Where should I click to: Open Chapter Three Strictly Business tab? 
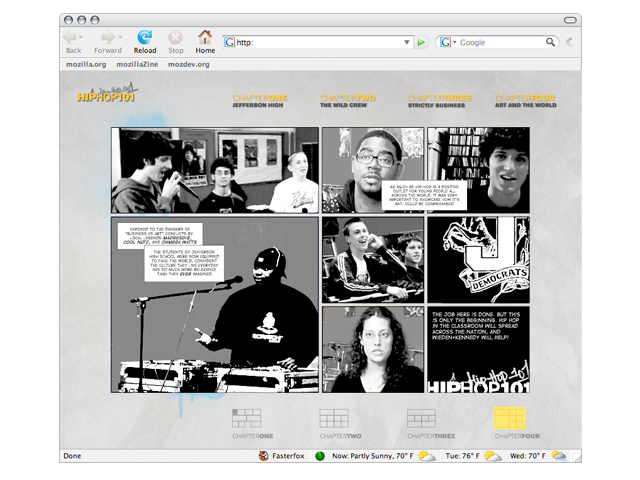[439, 101]
